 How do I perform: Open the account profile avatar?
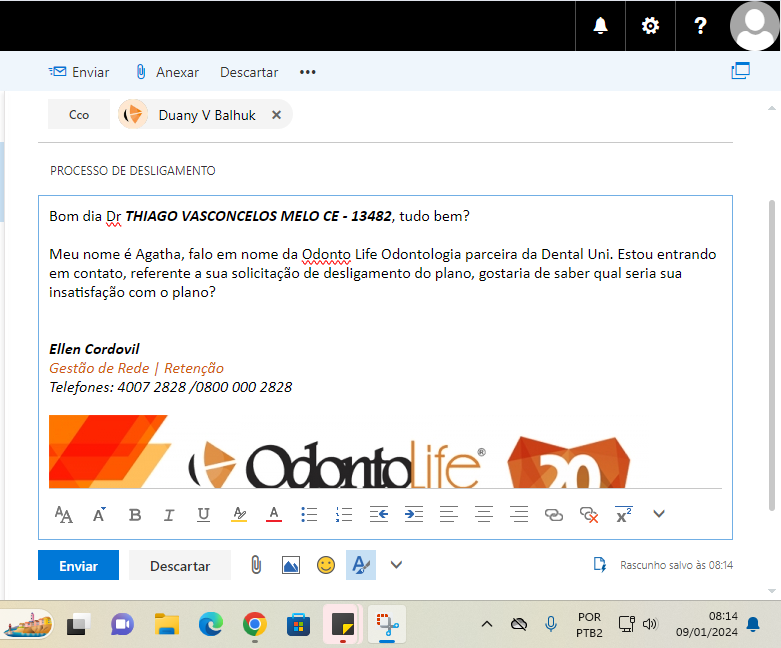pyautogui.click(x=755, y=25)
